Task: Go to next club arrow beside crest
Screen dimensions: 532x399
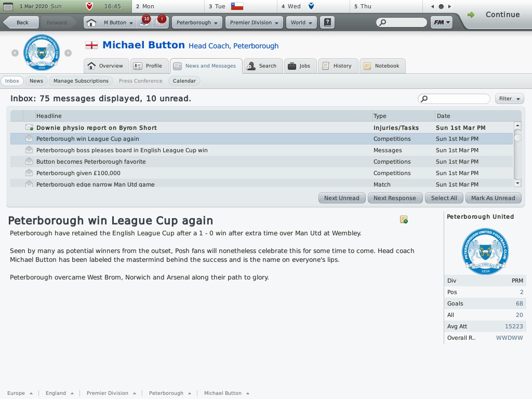Action: coord(68,53)
